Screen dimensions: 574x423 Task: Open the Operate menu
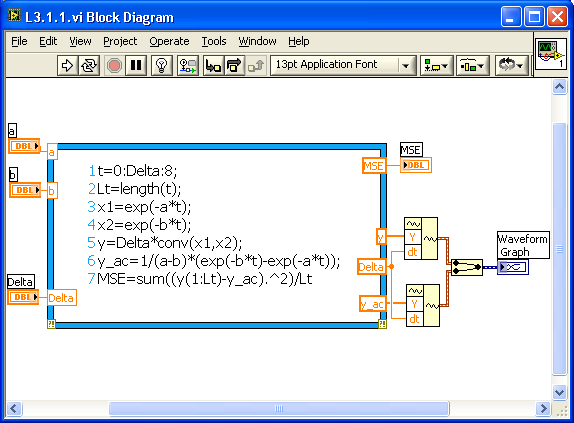pyautogui.click(x=169, y=41)
